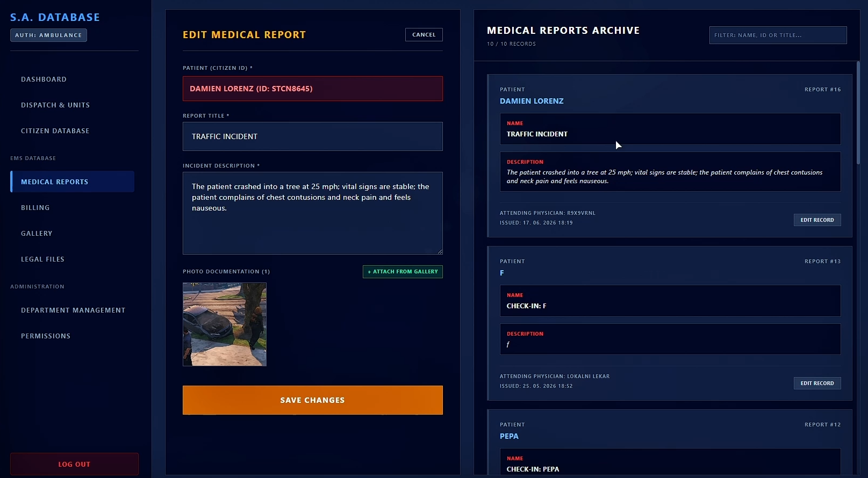Click the REPORT #13 label

tap(822, 262)
